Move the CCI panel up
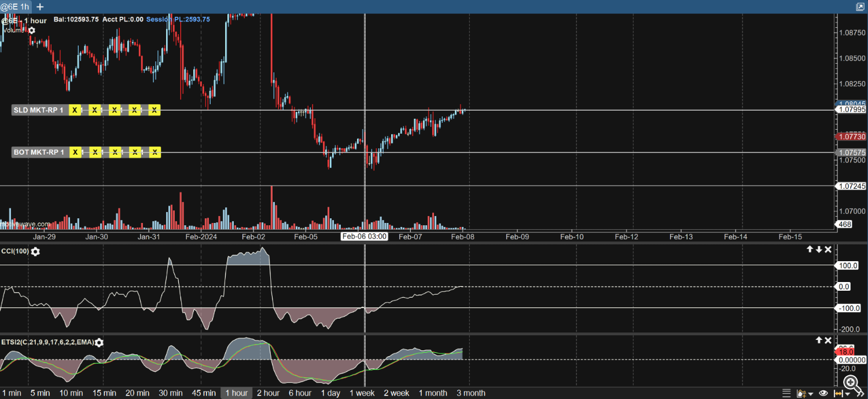The image size is (868, 399). click(810, 250)
